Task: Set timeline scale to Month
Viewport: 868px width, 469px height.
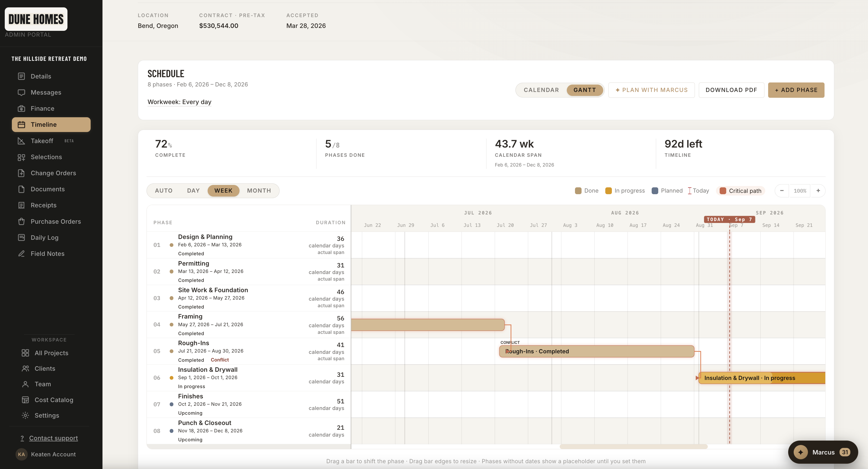Action: 259,191
